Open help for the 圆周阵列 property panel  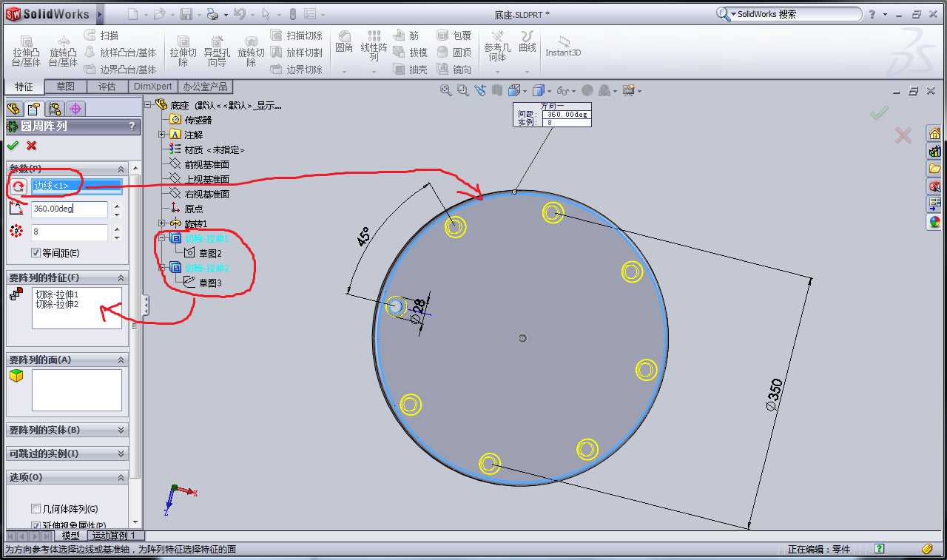coord(132,126)
